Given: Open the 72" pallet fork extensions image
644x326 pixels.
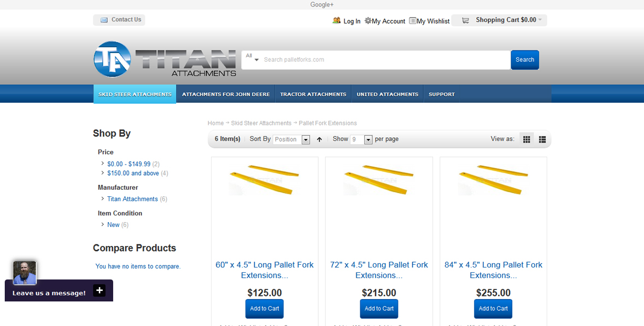Looking at the screenshot, I should [x=379, y=180].
